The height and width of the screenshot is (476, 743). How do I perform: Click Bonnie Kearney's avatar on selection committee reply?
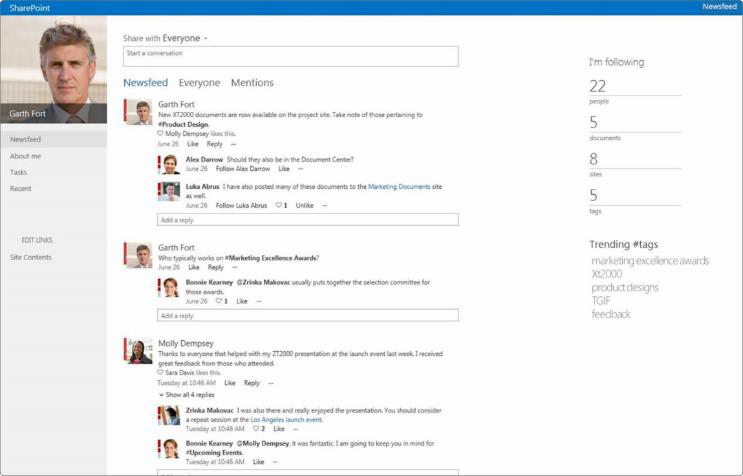170,287
